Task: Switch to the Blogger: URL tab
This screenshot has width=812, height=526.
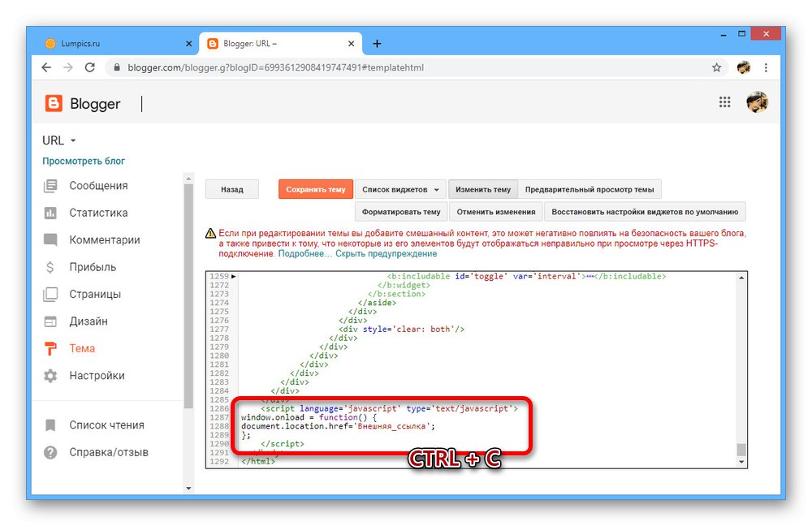Action: 280,44
